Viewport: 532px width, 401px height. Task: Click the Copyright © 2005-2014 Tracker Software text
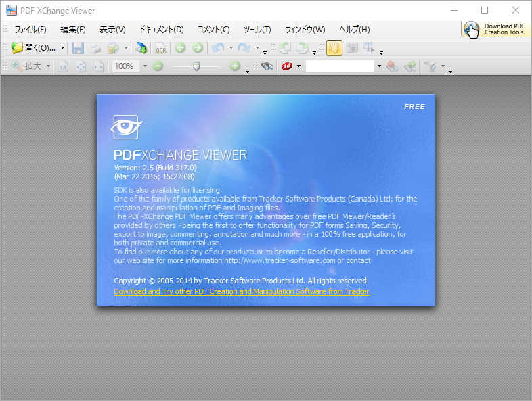pos(241,281)
